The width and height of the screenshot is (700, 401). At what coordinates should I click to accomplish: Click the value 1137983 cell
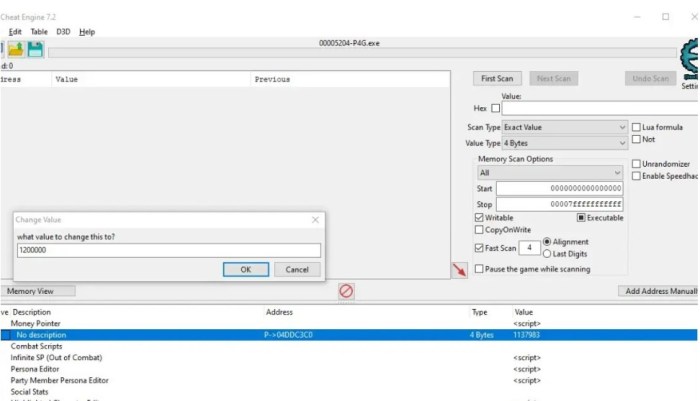point(526,335)
